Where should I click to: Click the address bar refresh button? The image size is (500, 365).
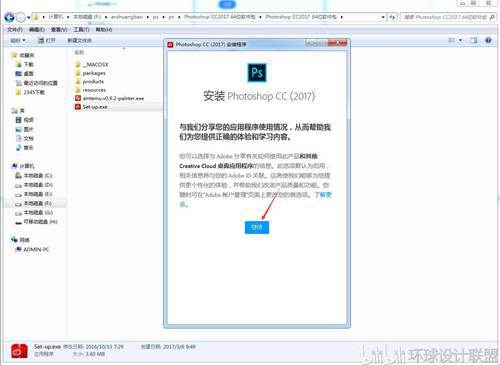(393, 17)
